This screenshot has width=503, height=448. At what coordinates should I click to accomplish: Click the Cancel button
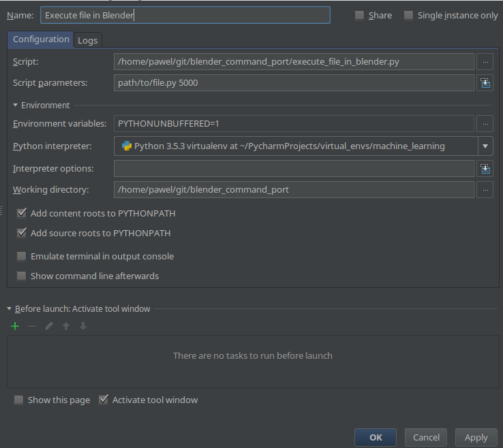coord(426,437)
